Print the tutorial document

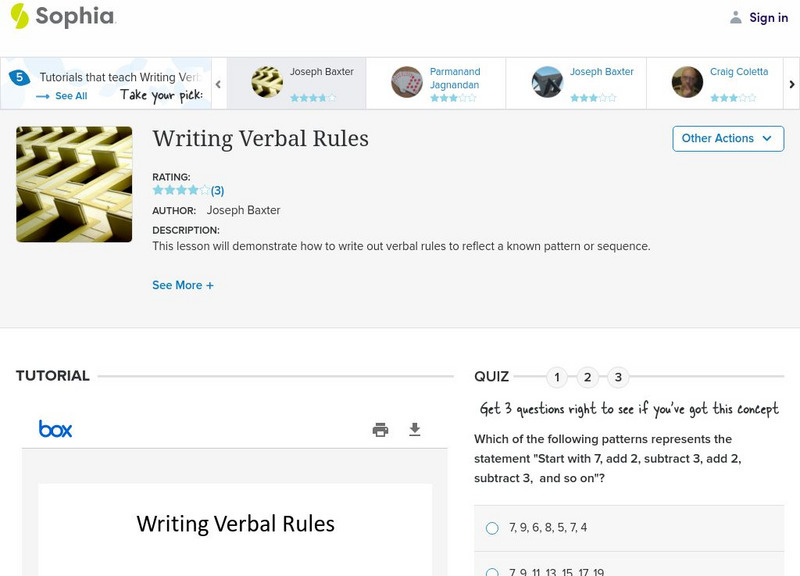tap(380, 430)
